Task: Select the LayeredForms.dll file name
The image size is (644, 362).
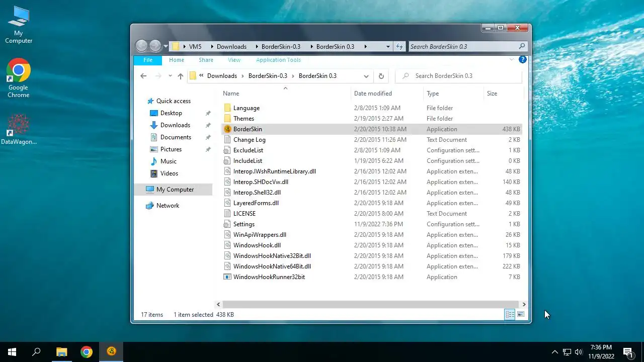Action: tap(256, 203)
